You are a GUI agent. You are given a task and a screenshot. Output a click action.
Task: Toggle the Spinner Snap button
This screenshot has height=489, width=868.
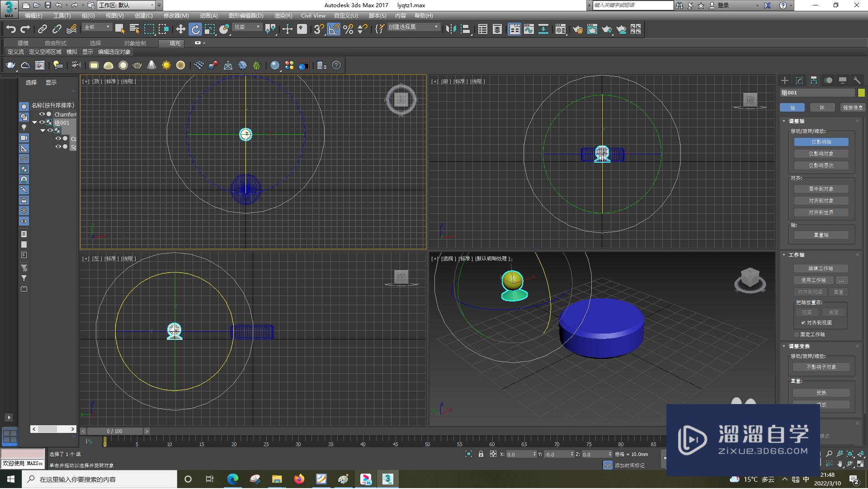(363, 29)
